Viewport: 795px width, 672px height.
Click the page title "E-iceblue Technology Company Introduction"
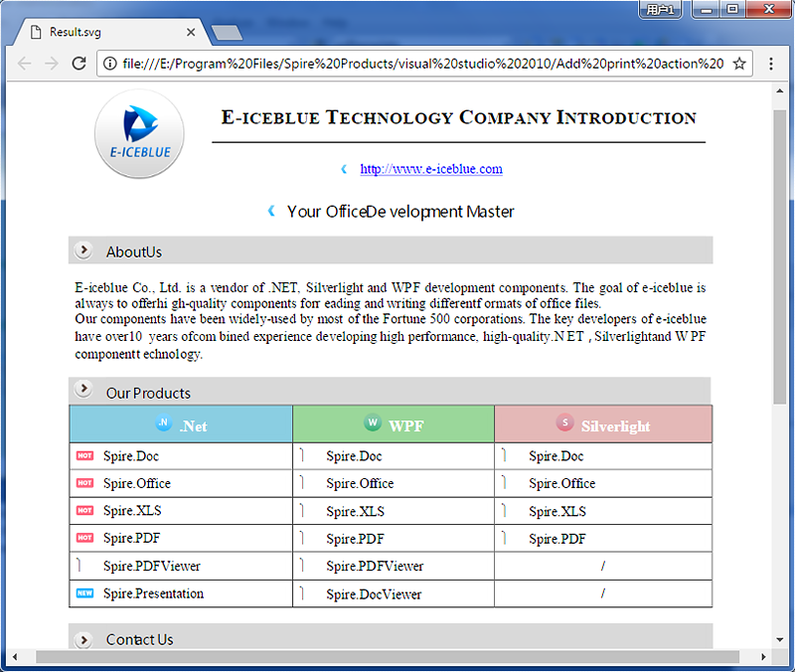click(459, 117)
